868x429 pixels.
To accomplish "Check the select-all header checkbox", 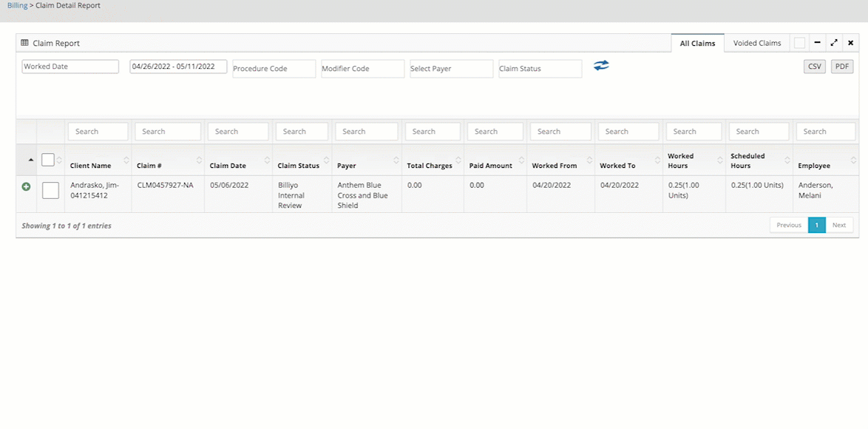I will (x=48, y=160).
